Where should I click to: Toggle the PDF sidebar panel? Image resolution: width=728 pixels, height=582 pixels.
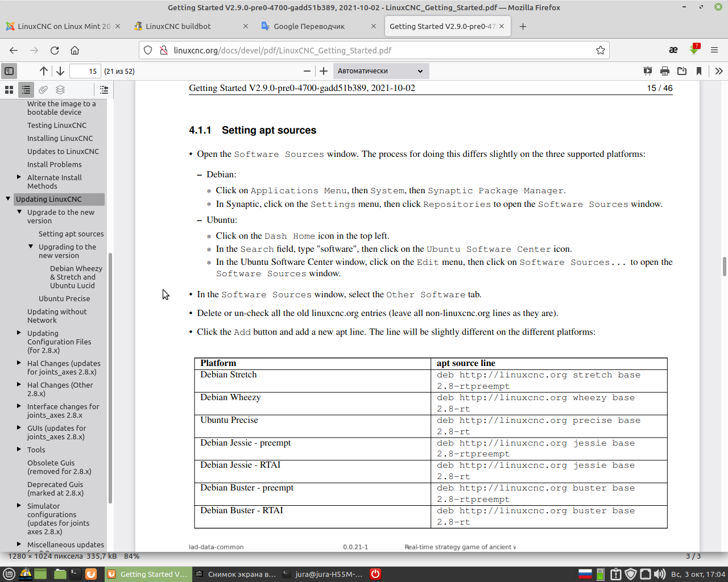[9, 71]
